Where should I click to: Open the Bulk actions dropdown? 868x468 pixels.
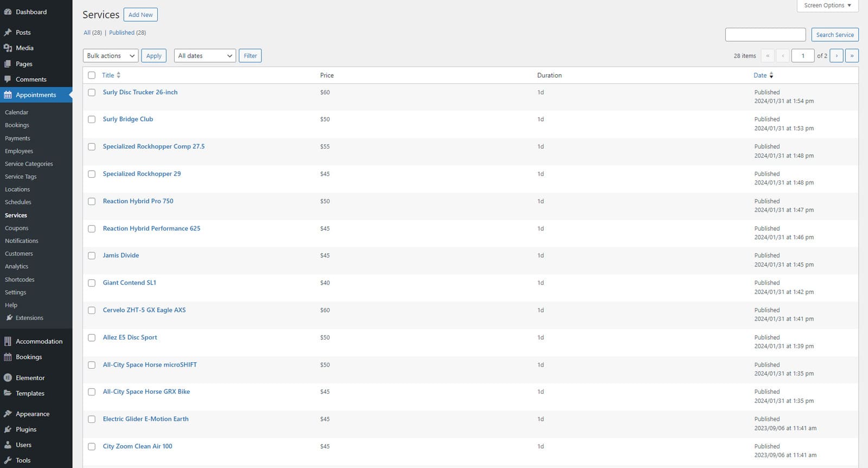click(x=111, y=56)
